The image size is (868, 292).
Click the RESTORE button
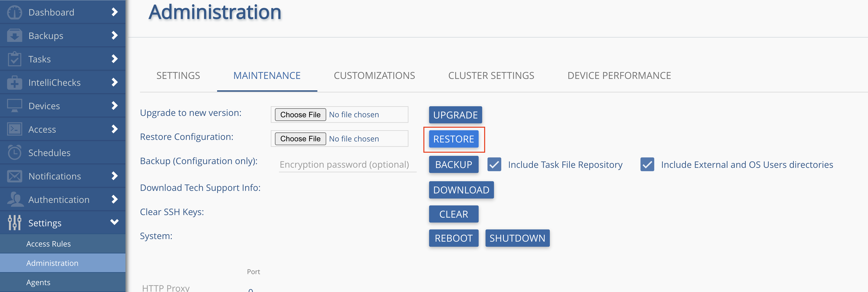click(453, 139)
